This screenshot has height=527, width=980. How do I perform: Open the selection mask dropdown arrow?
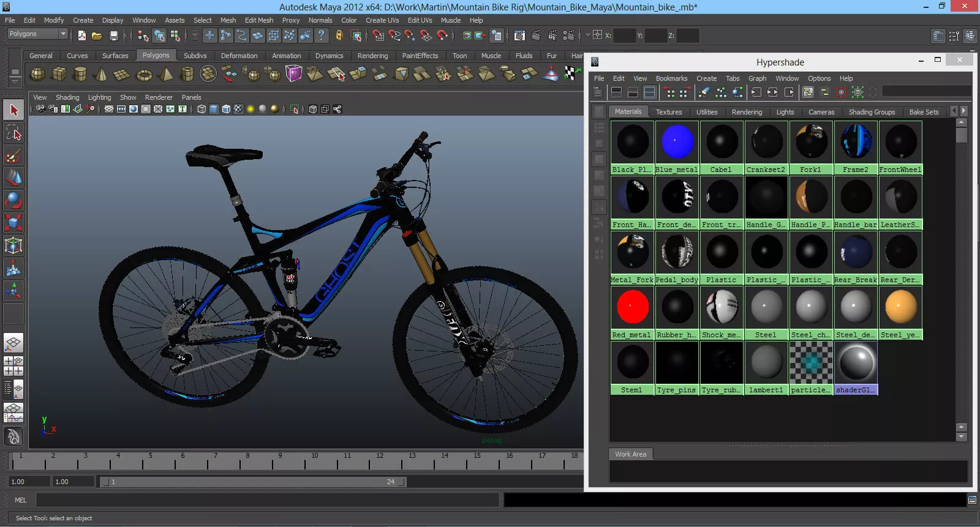tap(195, 36)
